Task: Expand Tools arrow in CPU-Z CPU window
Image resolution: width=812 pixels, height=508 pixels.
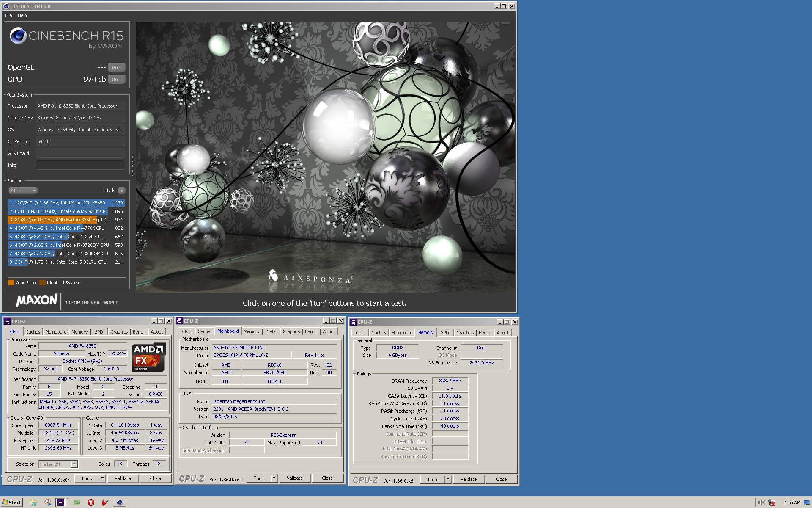Action: tap(102, 478)
